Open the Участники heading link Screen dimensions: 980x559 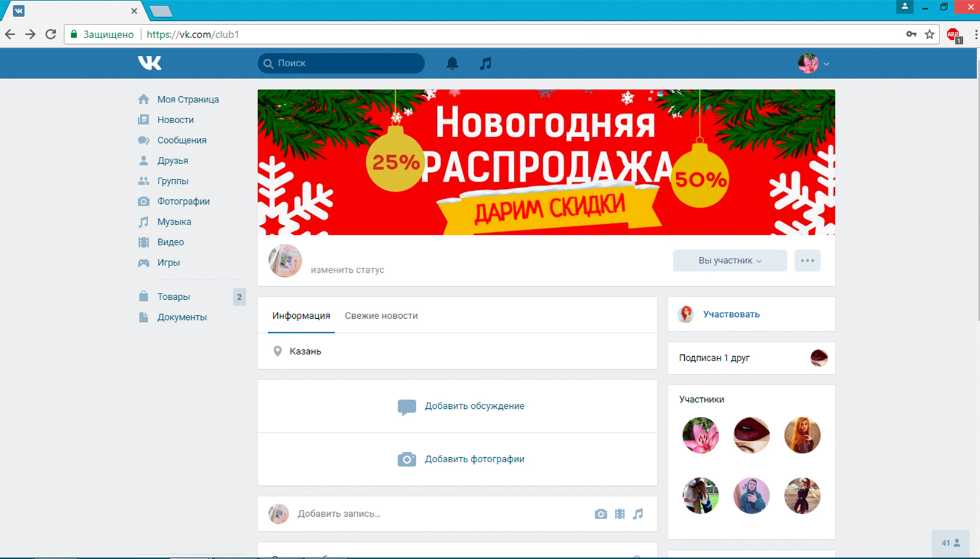click(701, 399)
